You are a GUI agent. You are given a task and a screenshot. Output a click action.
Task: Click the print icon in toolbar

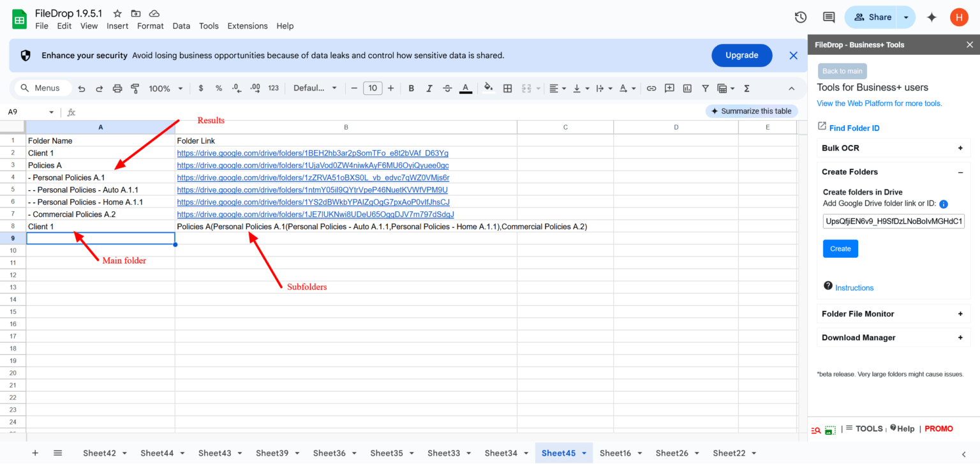117,88
